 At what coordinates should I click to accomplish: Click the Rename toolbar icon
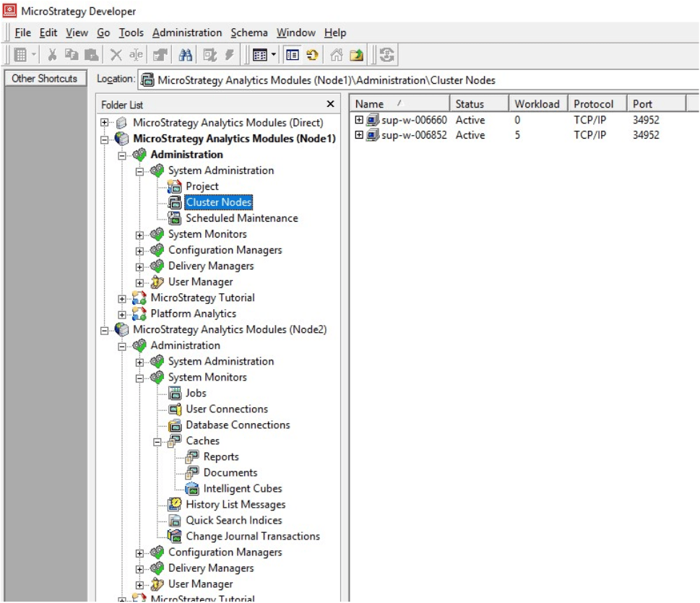136,55
